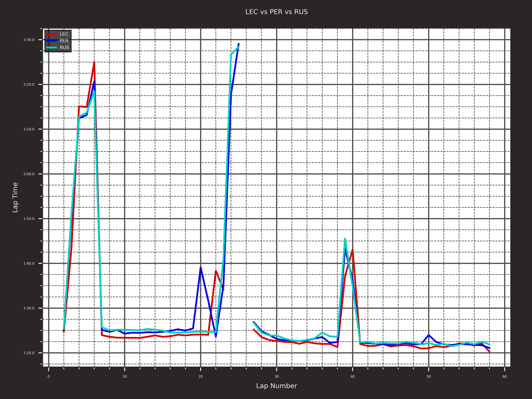This screenshot has width=532, height=399.
Task: Click the 1:50.0 y-axis tick label
Action: click(x=29, y=219)
